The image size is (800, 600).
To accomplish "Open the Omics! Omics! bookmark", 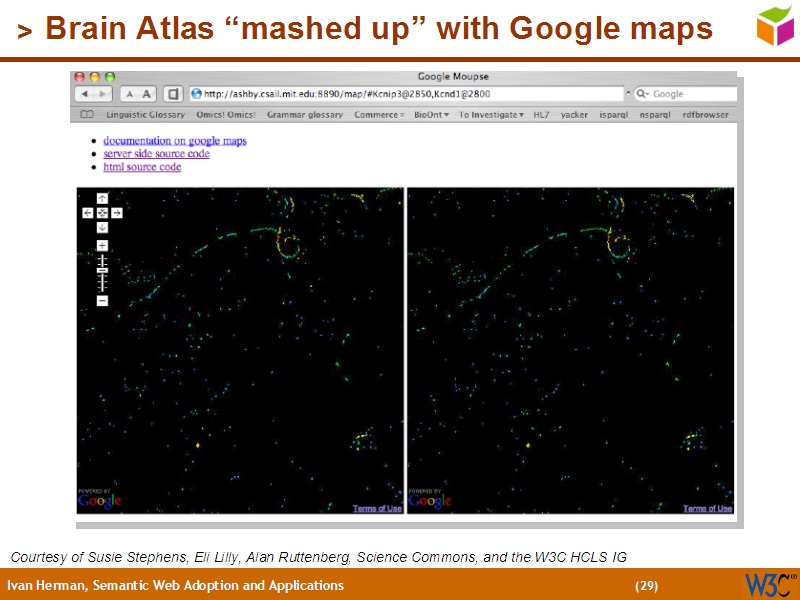I will (x=226, y=114).
